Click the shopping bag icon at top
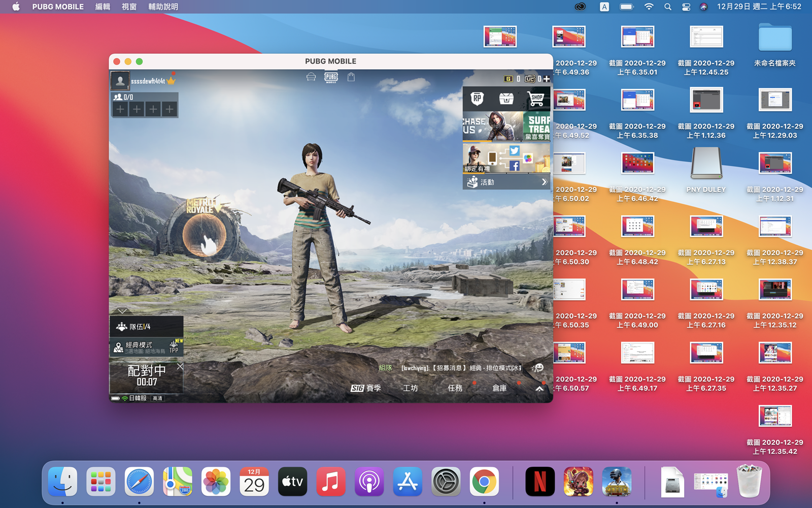The image size is (812, 508). 351,77
